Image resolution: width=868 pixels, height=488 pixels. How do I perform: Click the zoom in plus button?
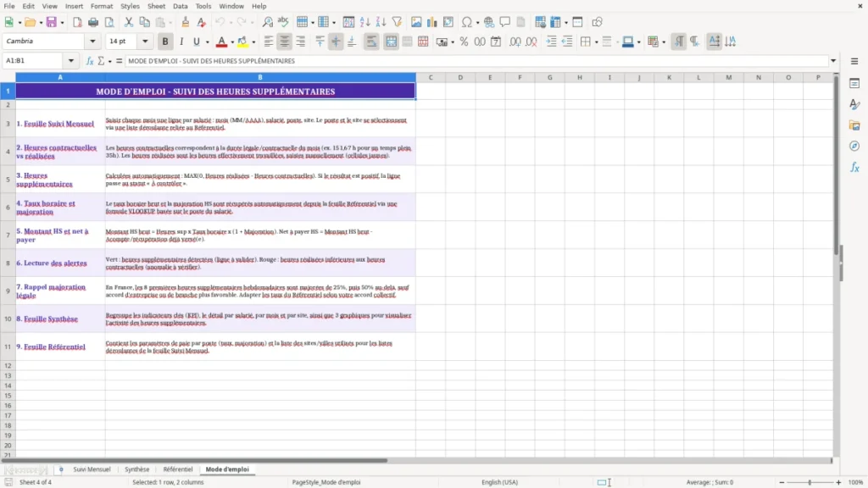click(x=838, y=482)
